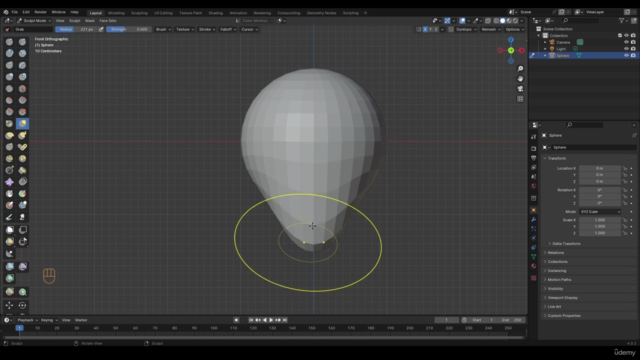This screenshot has width=640, height=360.
Task: Open Texture settings dropdown
Action: click(x=185, y=29)
